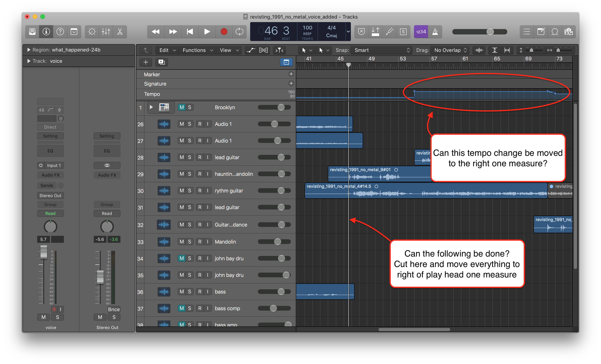Open the Library panel icon
Viewport: 601px width, 364px height.
tap(33, 32)
